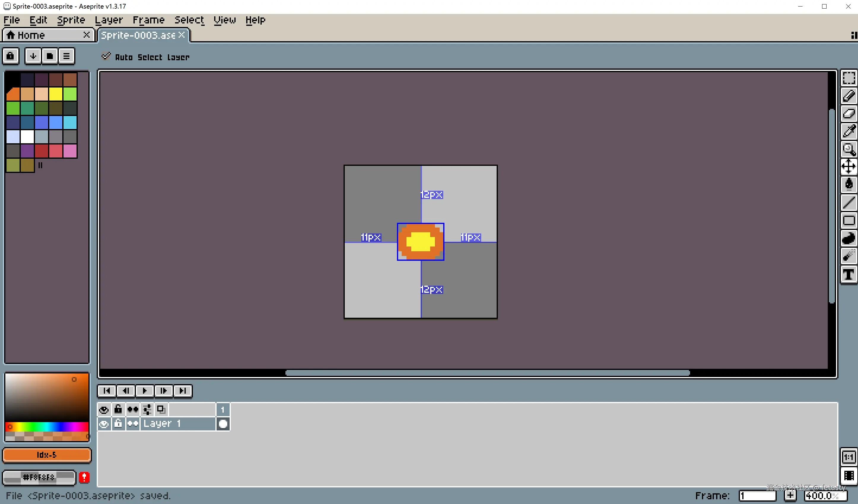Close the Sprite-0003.ase tab

click(x=182, y=35)
